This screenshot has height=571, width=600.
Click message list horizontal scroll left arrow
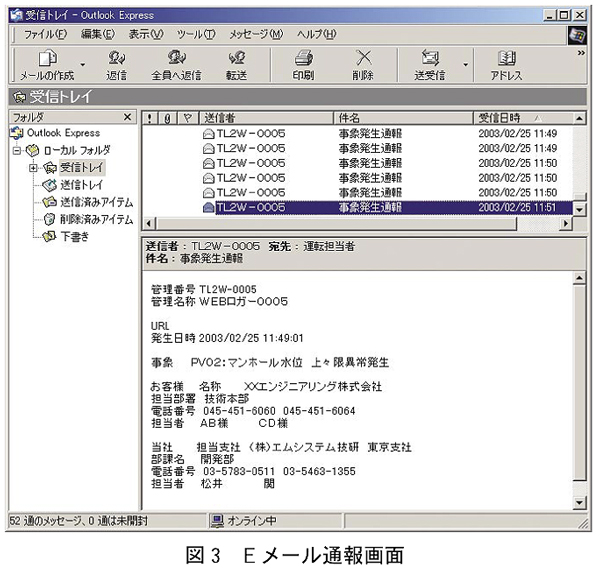pos(149,223)
